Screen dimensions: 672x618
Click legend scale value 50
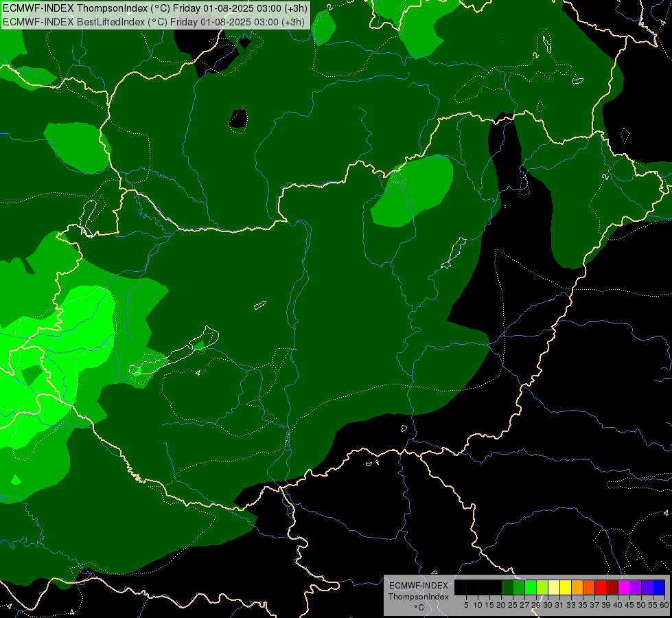click(641, 605)
